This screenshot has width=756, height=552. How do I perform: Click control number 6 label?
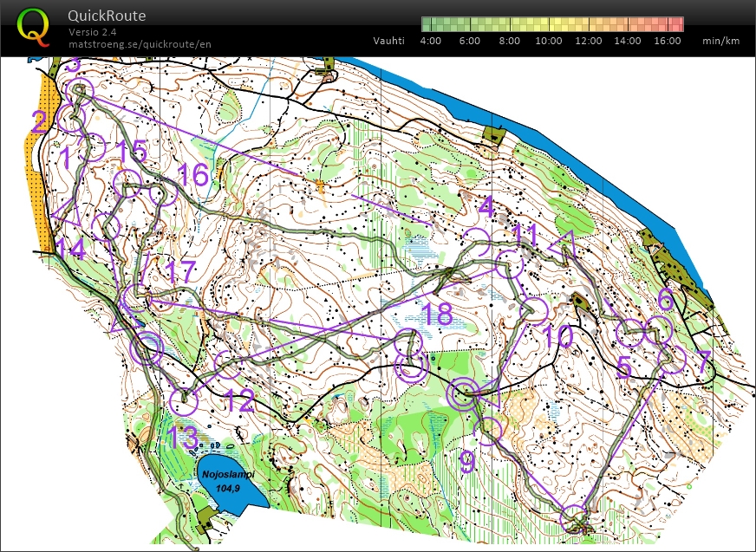[665, 300]
